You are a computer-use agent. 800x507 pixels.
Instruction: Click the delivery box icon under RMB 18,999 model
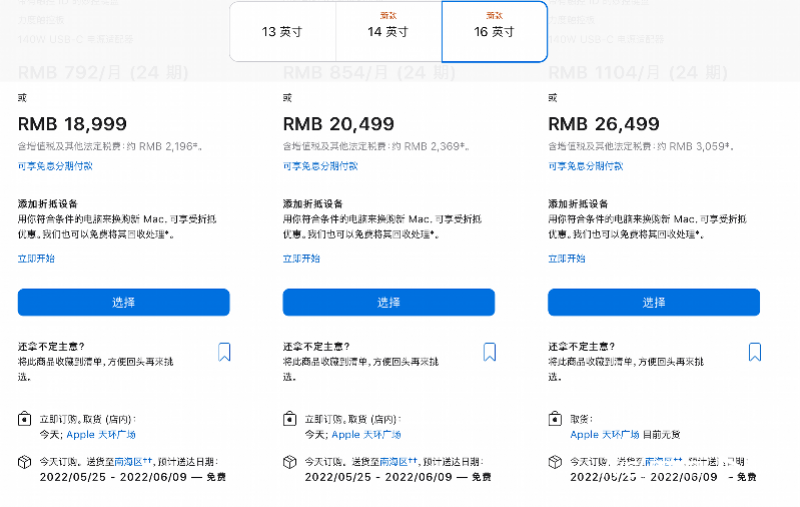tap(24, 463)
